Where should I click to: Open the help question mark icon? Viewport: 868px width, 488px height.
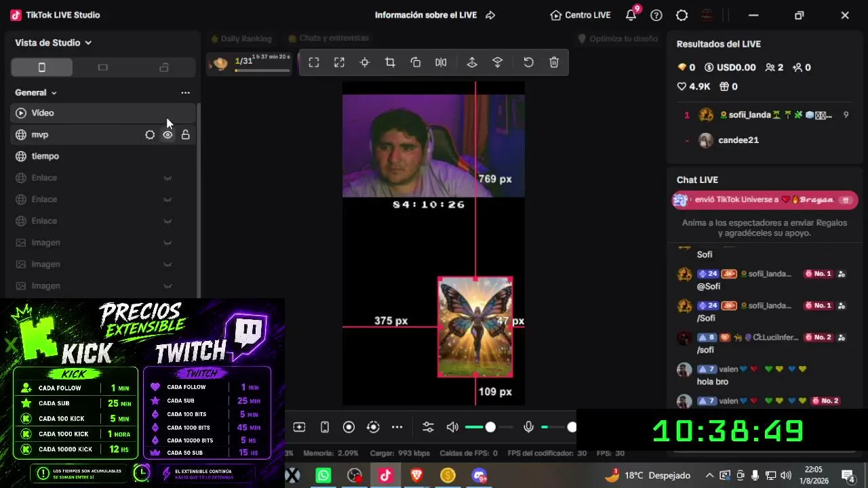[656, 15]
